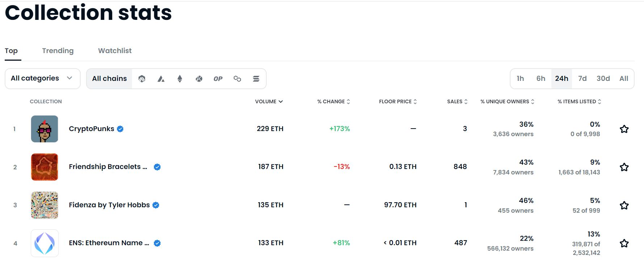Sort by % Unique Owners column
Viewport: 644px width, 260px height.
point(507,101)
